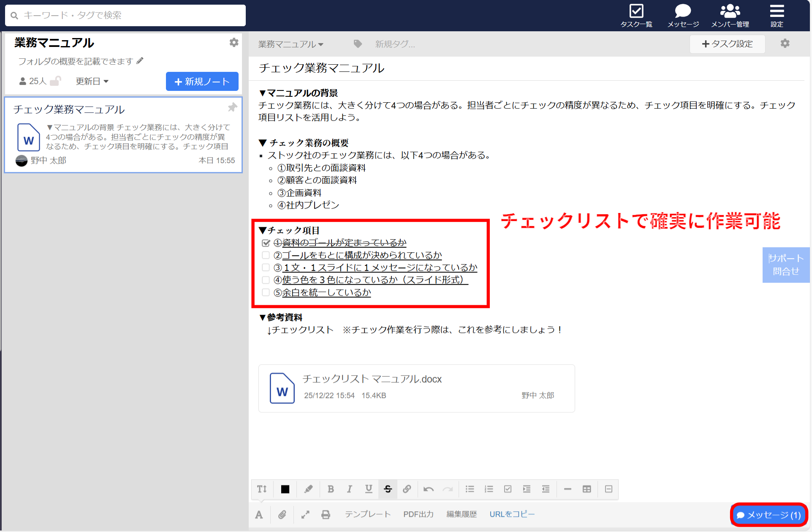Uncheck 資料のゴールが定まっているか checkbox

[266, 243]
